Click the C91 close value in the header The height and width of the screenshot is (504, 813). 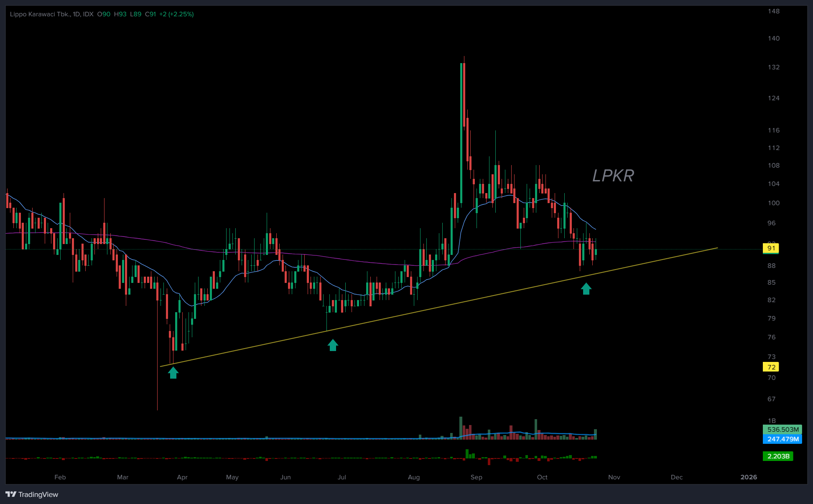point(150,14)
